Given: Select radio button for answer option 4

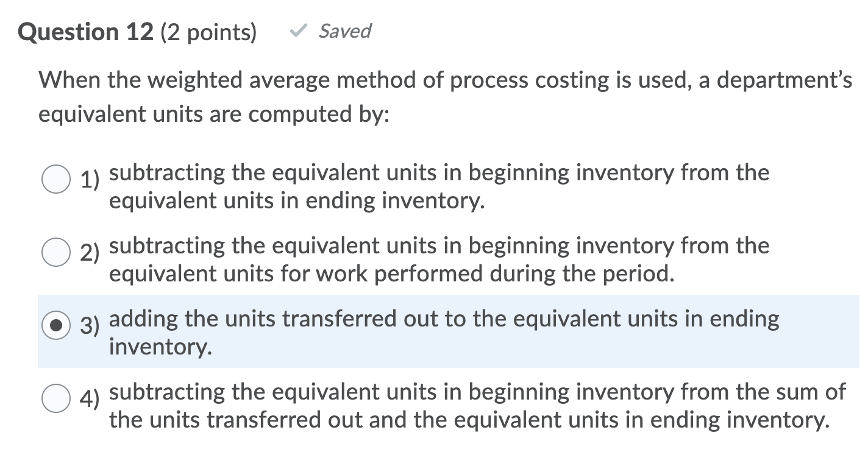Looking at the screenshot, I should (55, 399).
